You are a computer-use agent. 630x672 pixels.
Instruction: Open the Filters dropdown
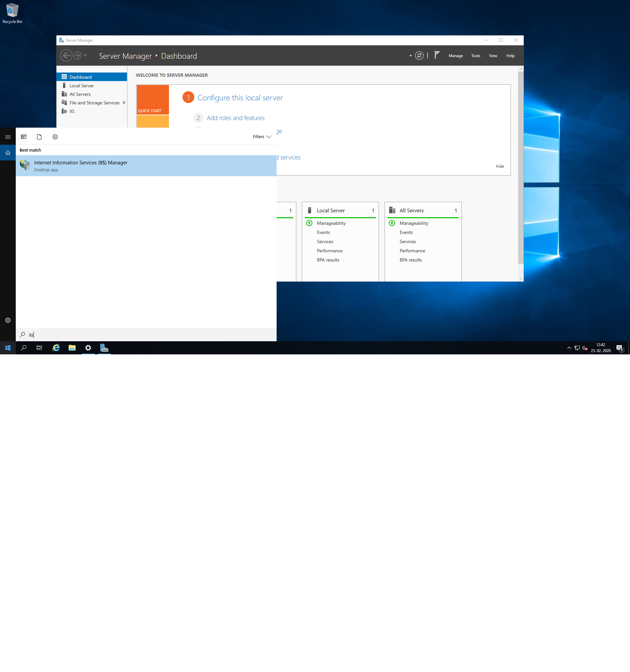[262, 136]
